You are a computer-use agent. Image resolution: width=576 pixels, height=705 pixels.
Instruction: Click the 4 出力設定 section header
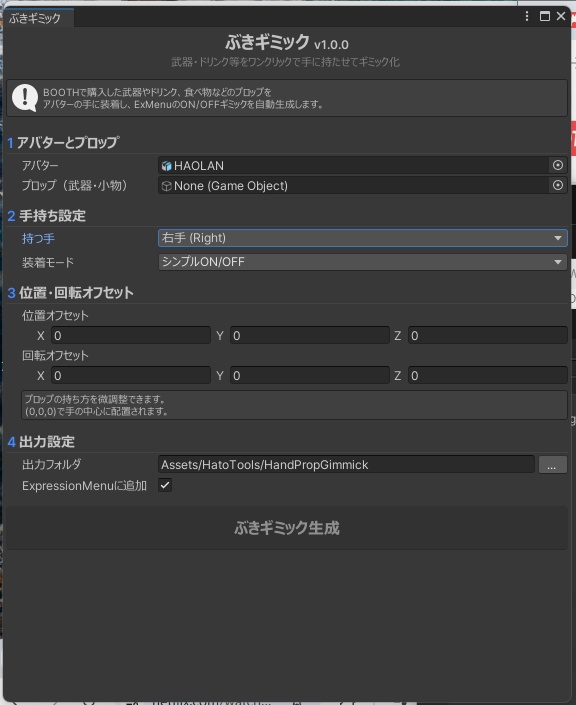(x=41, y=442)
